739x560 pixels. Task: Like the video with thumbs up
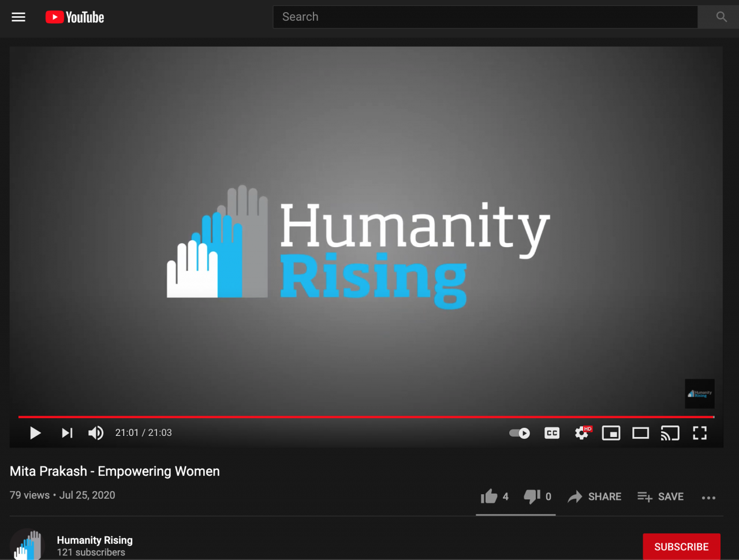[x=494, y=496]
